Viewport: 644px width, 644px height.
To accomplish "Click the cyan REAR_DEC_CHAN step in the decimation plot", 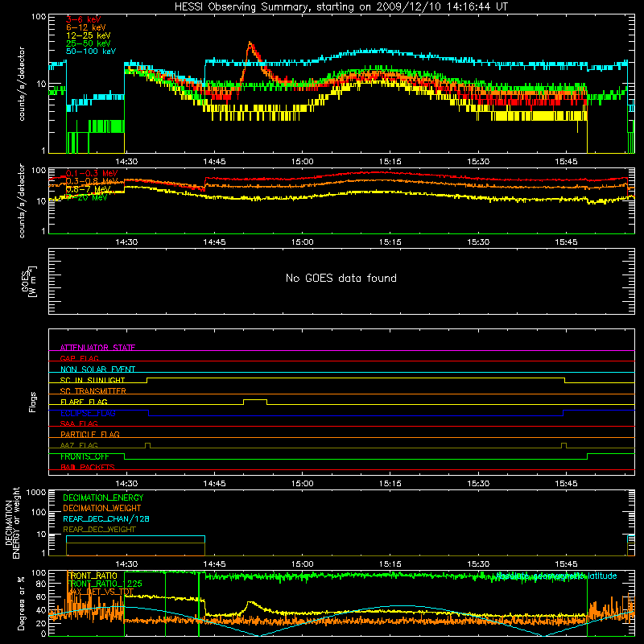I will pyautogui.click(x=135, y=536).
